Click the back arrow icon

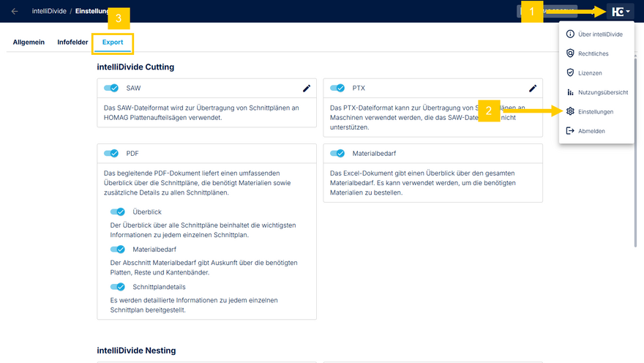point(15,12)
